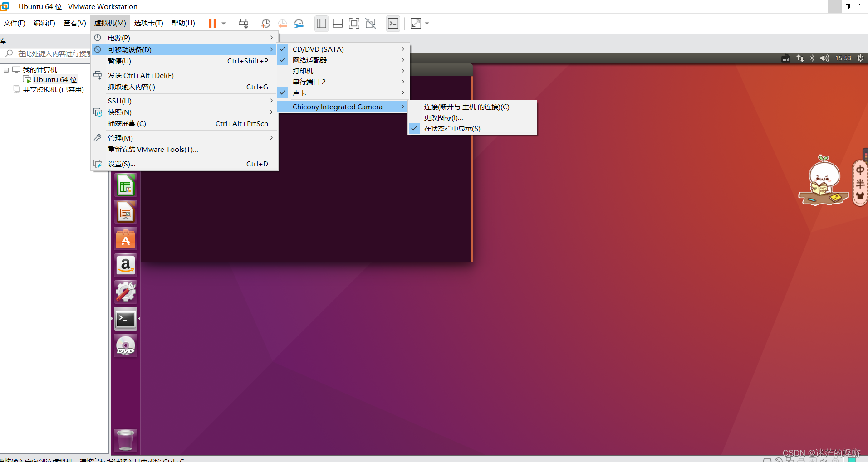Open the dropdown arrow beside the pause button
The image size is (868, 462).
pos(224,24)
